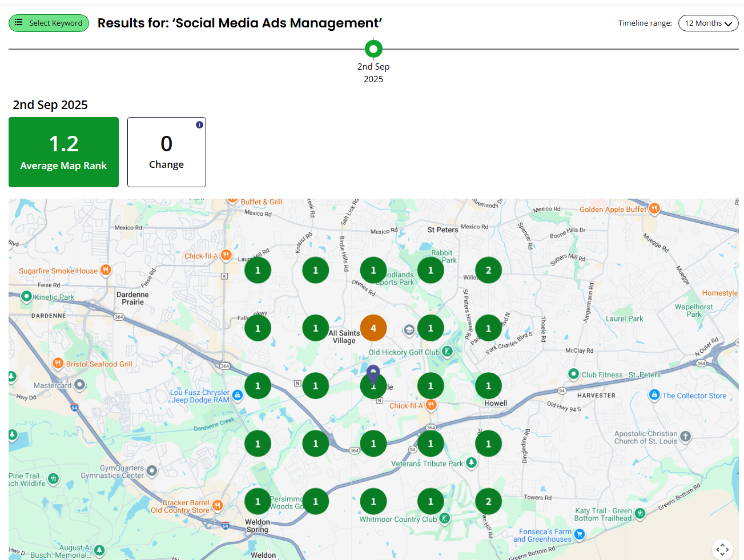The height and width of the screenshot is (560, 744).
Task: Select the Club Fitness - St. Peters marker
Action: pyautogui.click(x=573, y=374)
